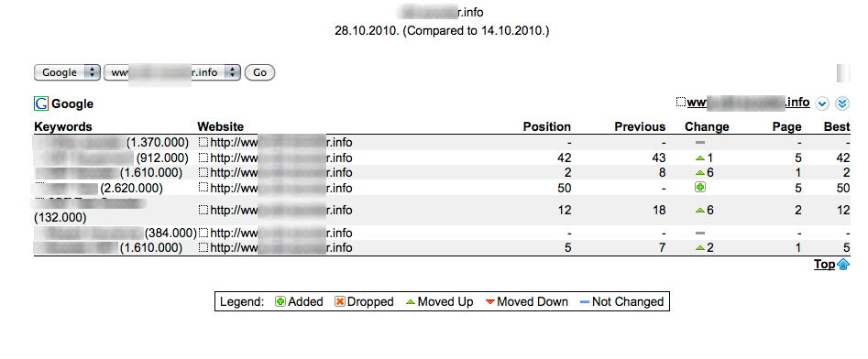Open website URL in 384.000 row
This screenshot has height=359, width=868.
280,233
